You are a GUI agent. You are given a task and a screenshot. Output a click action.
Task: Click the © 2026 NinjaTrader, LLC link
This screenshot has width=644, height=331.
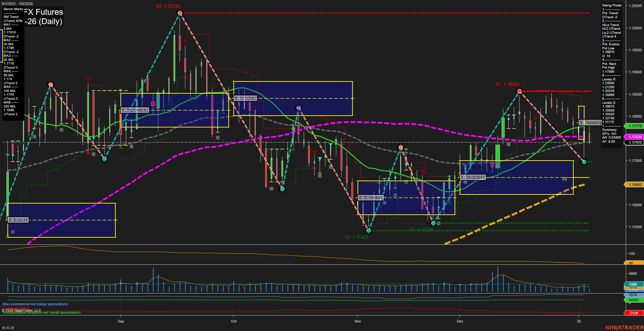click(22, 310)
